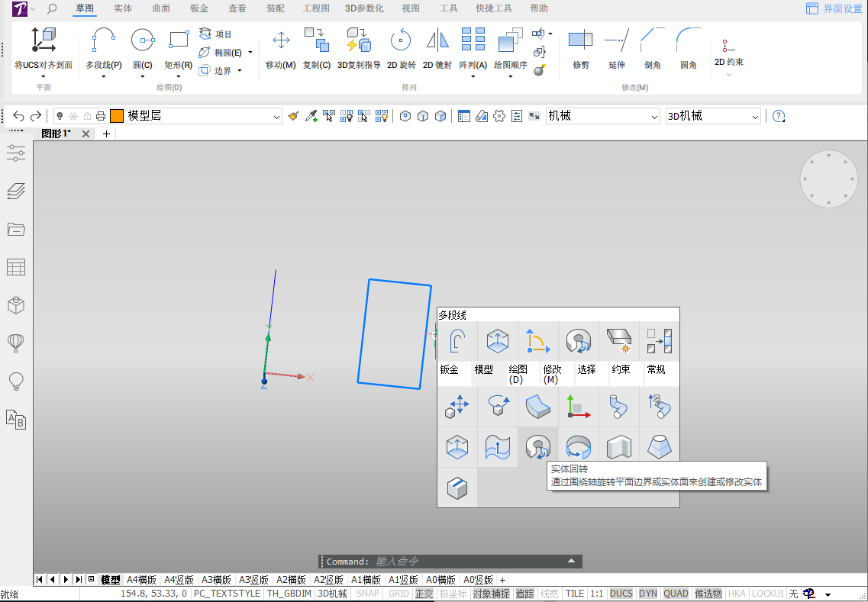Open the 3D复制指导 tool
This screenshot has width=868, height=602.
point(359,40)
